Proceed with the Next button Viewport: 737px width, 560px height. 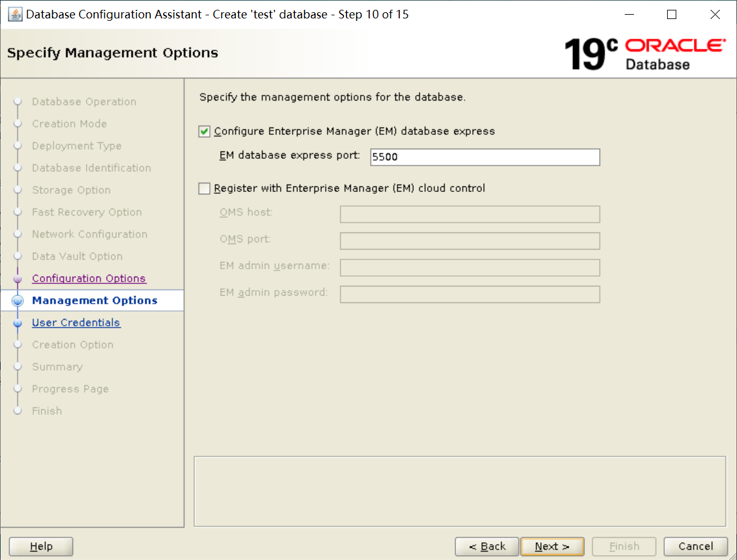tap(552, 547)
